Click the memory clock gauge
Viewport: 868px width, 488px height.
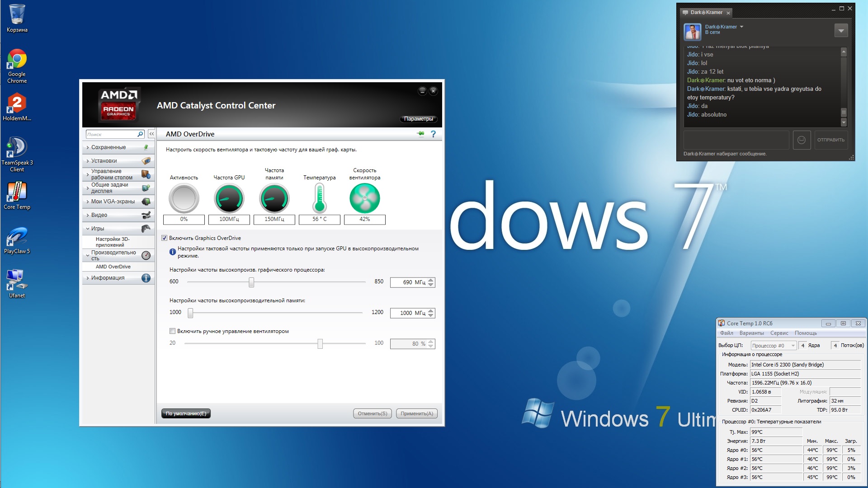pyautogui.click(x=274, y=198)
